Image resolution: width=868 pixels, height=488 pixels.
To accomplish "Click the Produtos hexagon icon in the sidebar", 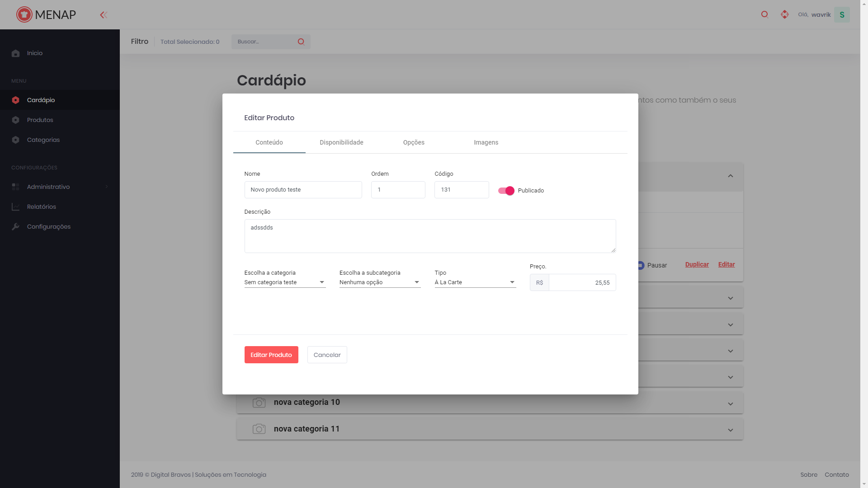I will 16,120.
